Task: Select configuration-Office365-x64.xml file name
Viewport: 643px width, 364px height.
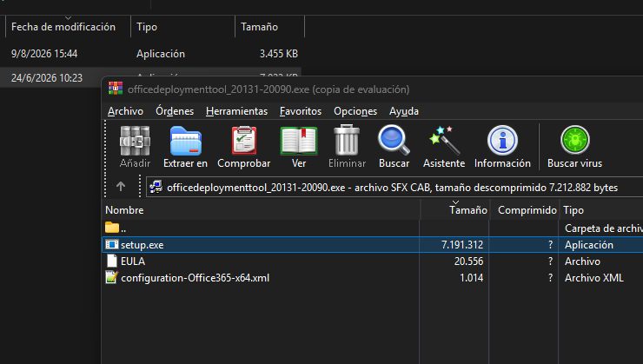Action: click(x=196, y=277)
